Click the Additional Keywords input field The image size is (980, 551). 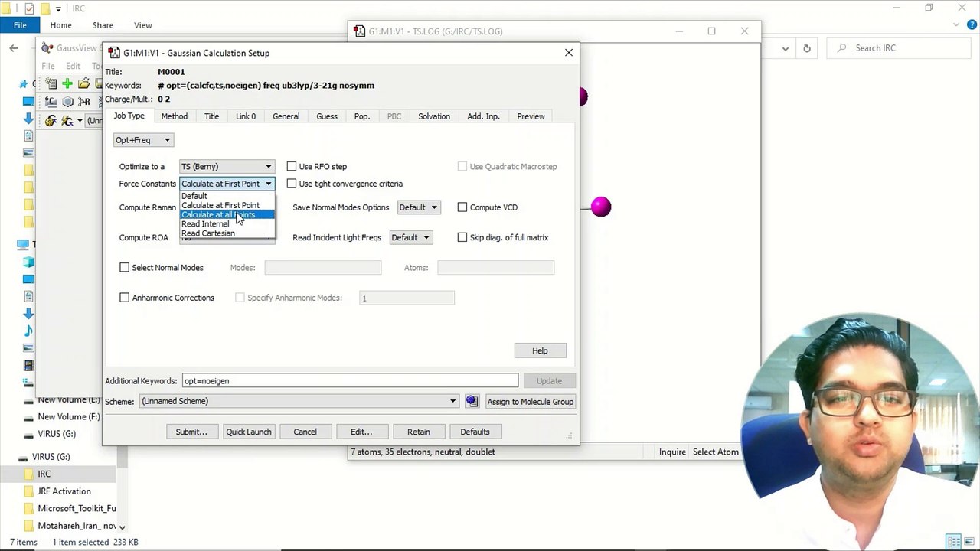349,381
